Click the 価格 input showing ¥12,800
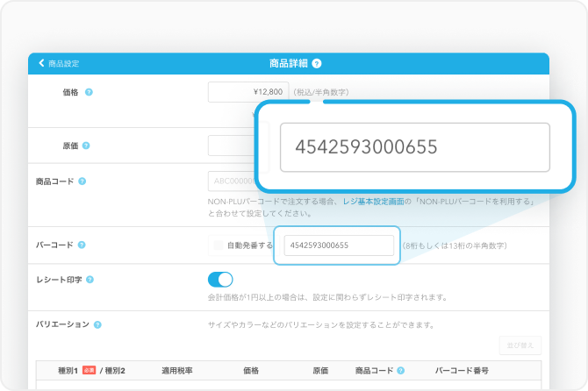The width and height of the screenshot is (588, 391). pos(247,92)
